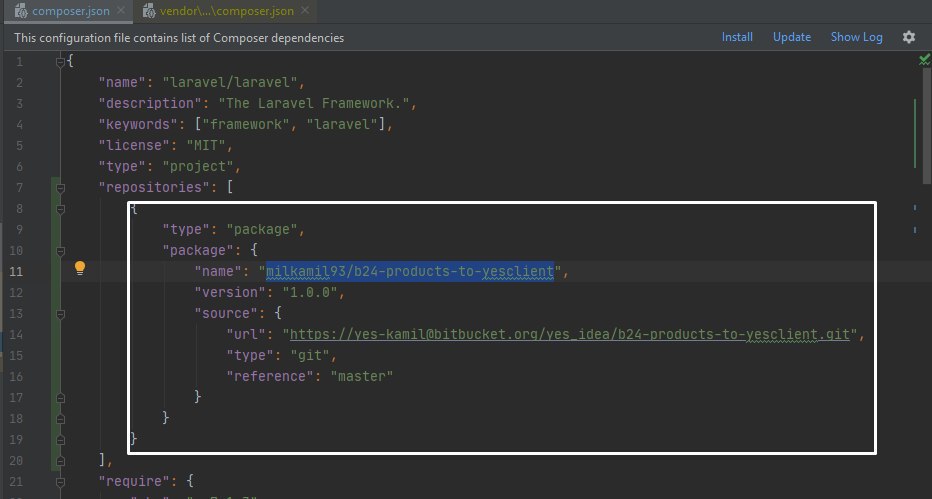Collapse the fold marker on line 8
The image size is (932, 499).
click(x=60, y=209)
